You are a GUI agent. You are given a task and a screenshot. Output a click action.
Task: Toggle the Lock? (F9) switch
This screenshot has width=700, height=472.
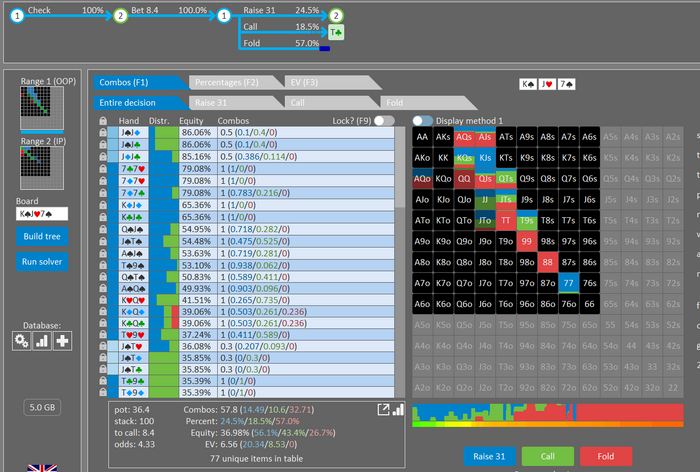(x=384, y=121)
